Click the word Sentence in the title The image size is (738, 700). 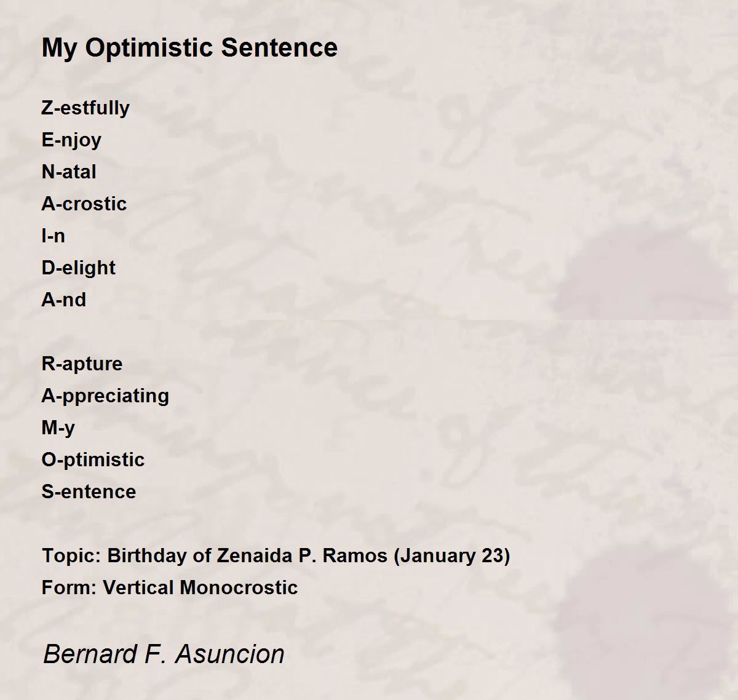coord(279,47)
